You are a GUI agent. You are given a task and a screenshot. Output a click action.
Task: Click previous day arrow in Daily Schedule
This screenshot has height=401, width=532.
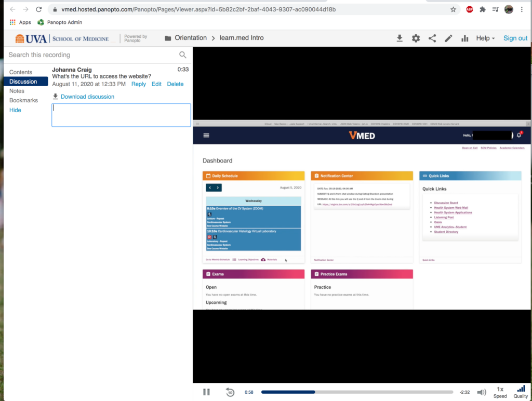tap(210, 188)
